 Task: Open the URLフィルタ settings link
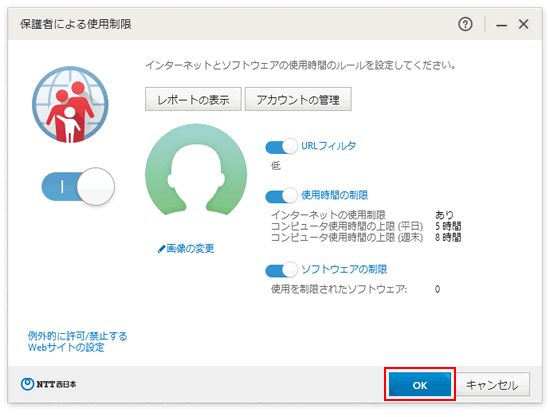coord(329,146)
